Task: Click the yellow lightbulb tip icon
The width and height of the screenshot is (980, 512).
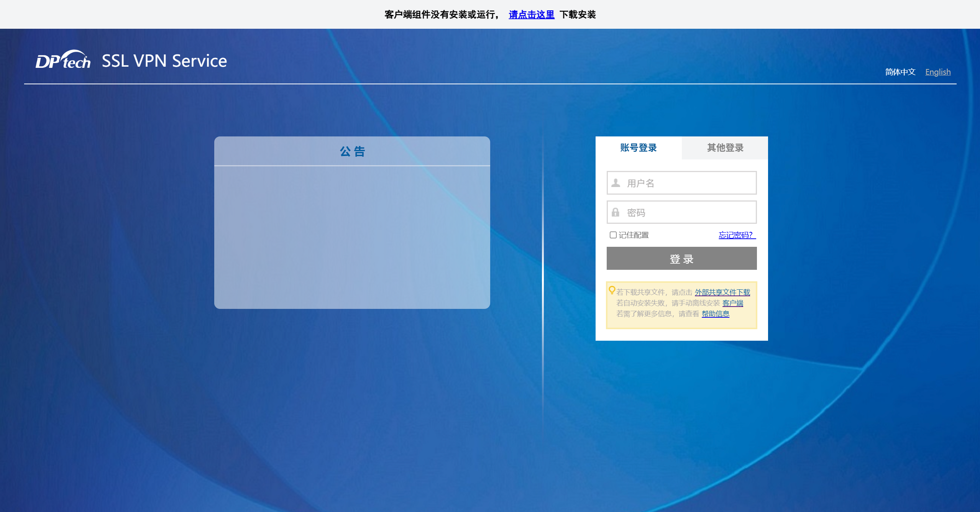Action: (612, 290)
